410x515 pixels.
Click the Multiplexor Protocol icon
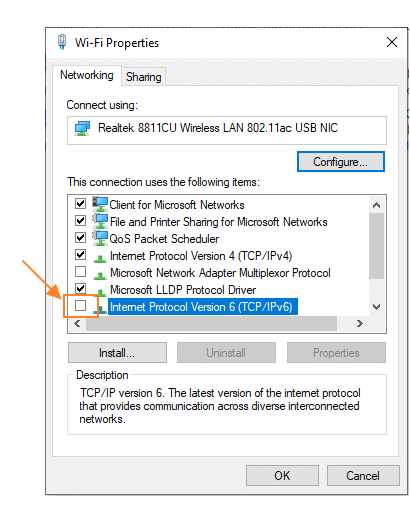pos(100,275)
